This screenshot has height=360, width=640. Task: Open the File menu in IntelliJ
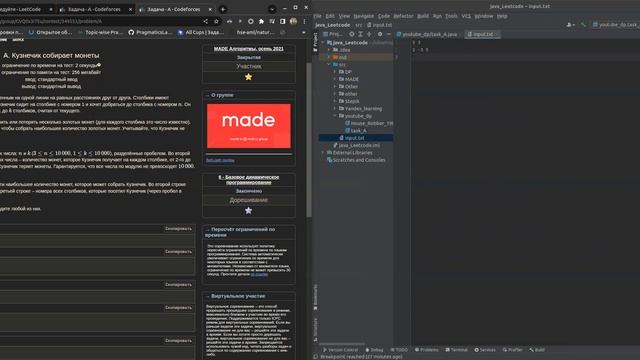click(318, 16)
